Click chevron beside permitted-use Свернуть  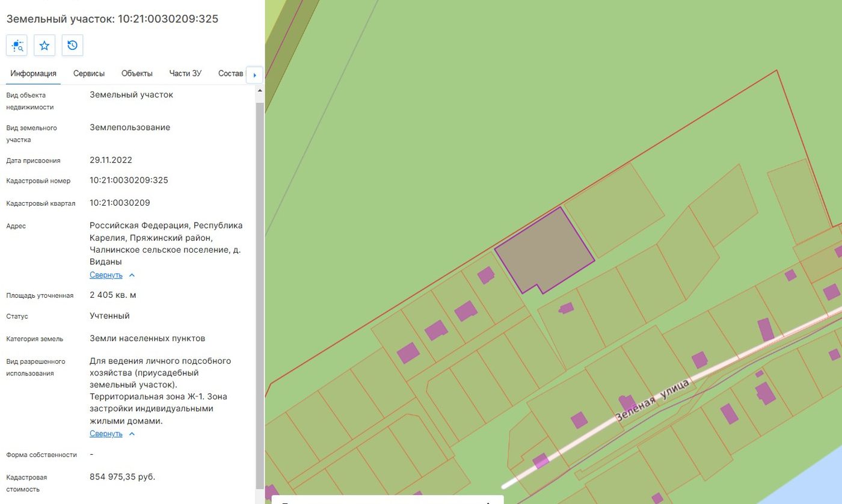(x=132, y=434)
